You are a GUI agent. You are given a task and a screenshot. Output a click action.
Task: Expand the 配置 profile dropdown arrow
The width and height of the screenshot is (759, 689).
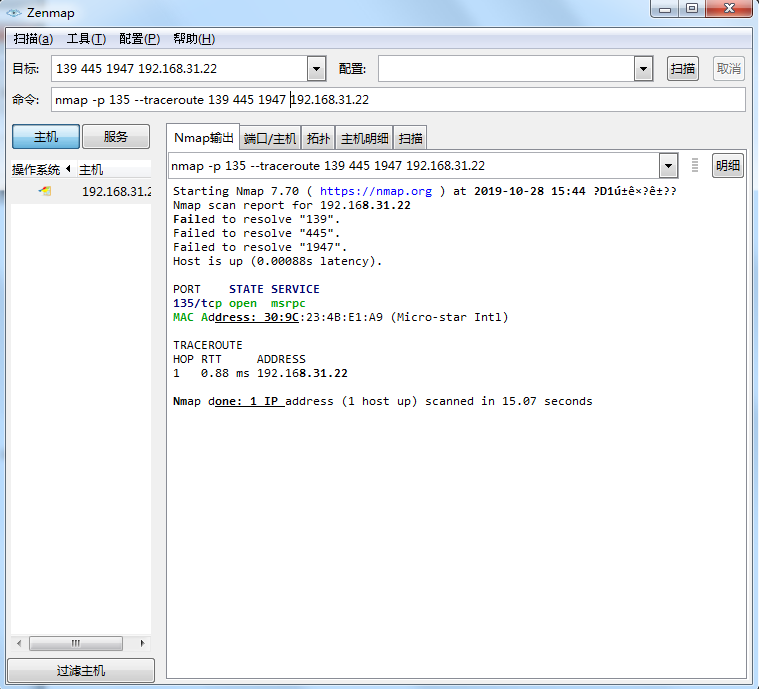(643, 69)
